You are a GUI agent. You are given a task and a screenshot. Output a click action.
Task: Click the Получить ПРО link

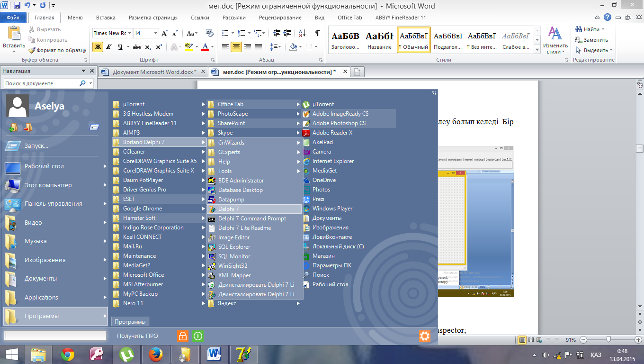[138, 336]
